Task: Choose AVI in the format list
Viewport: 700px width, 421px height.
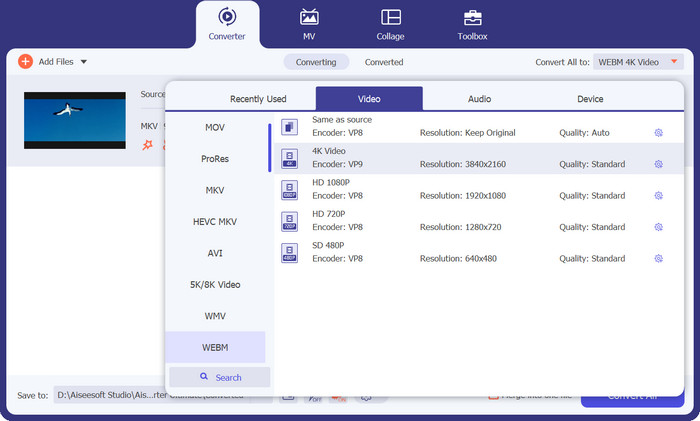Action: [215, 253]
